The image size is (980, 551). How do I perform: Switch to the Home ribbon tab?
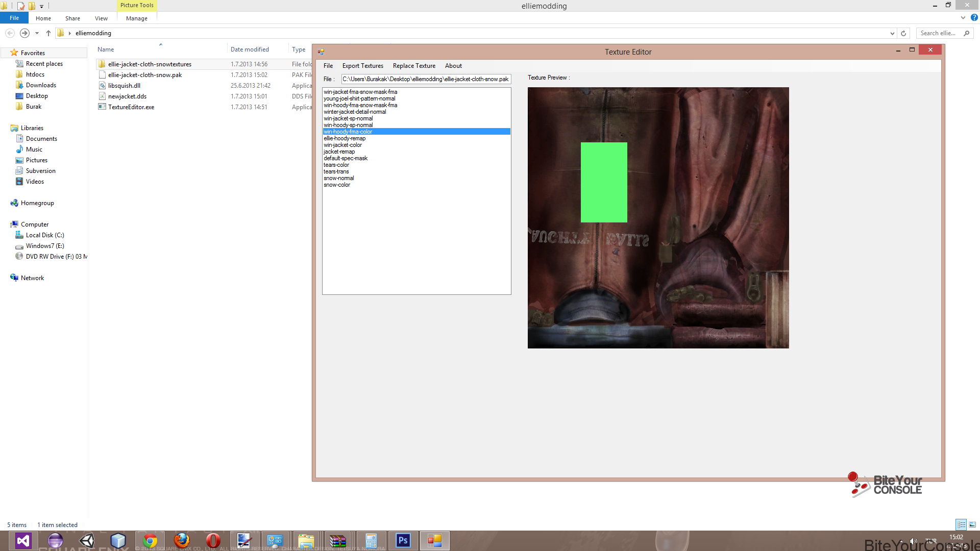pos(43,18)
